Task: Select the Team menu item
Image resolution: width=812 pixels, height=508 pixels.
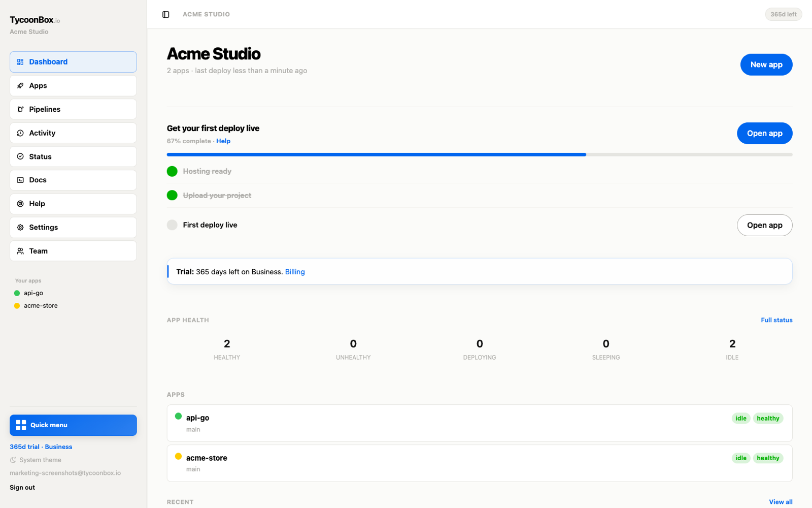Action: (x=73, y=251)
